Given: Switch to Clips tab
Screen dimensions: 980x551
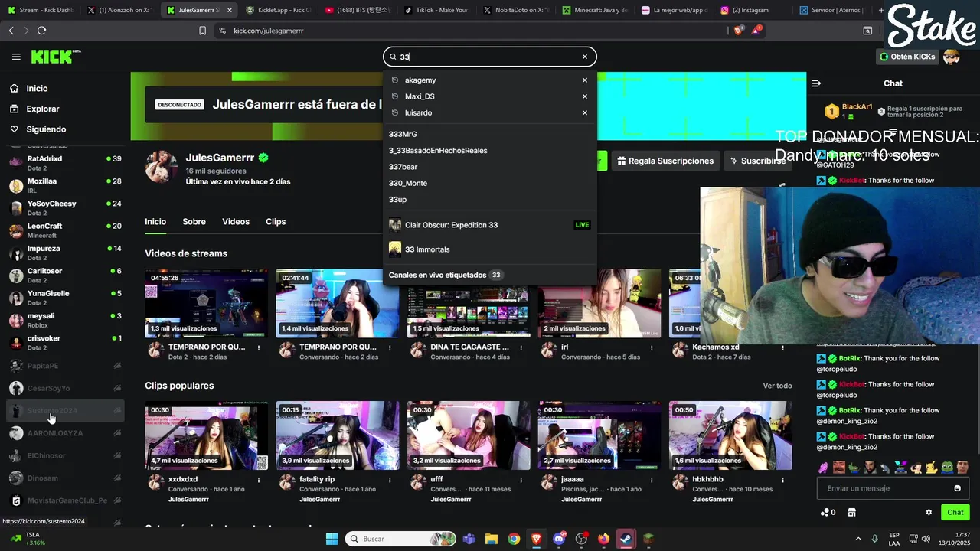Looking at the screenshot, I should point(276,222).
